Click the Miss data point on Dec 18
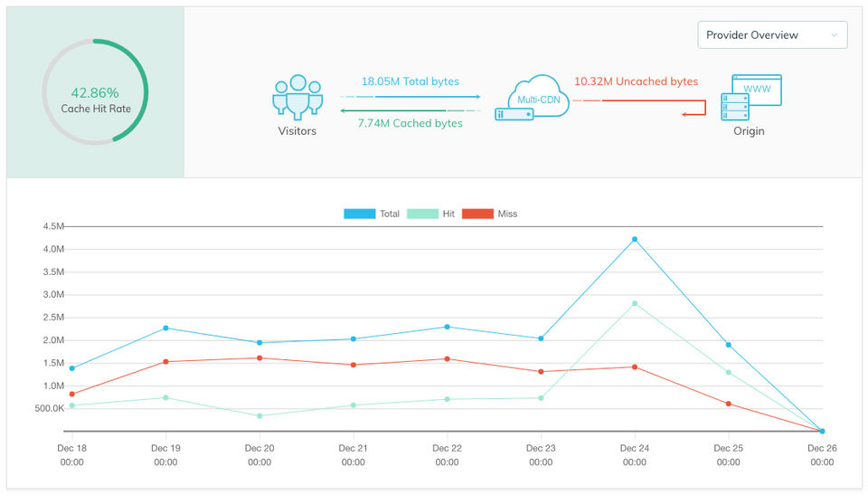 (72, 395)
